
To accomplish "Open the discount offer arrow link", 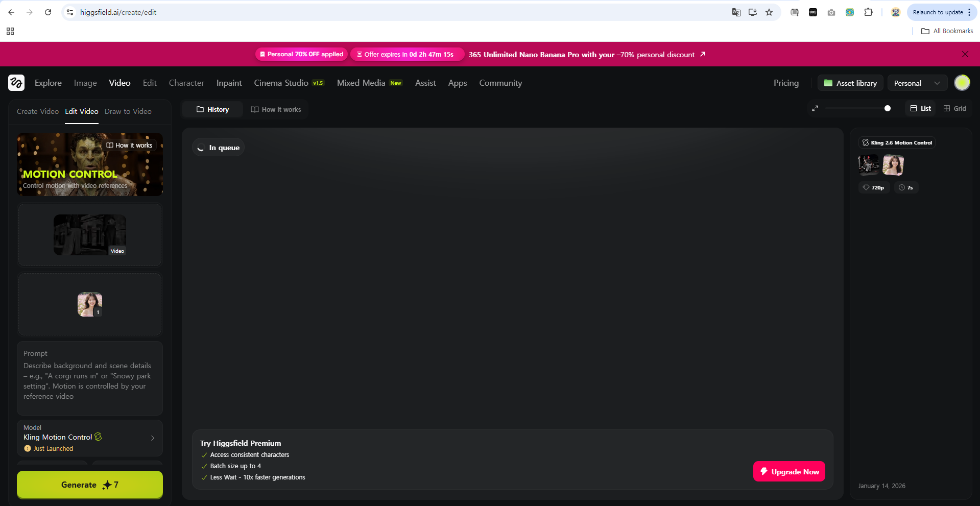I will [703, 54].
